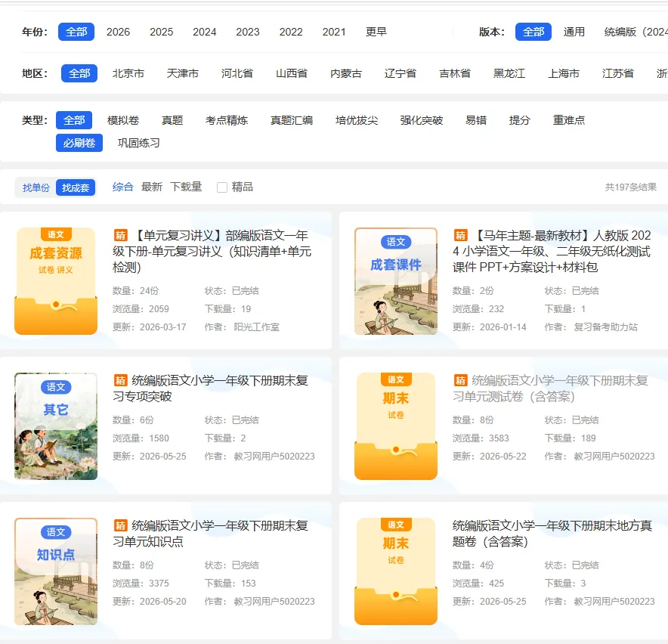Click the 精 badge on 期末复习单元知识点 card
Viewport: 668px width, 644px height.
121,525
